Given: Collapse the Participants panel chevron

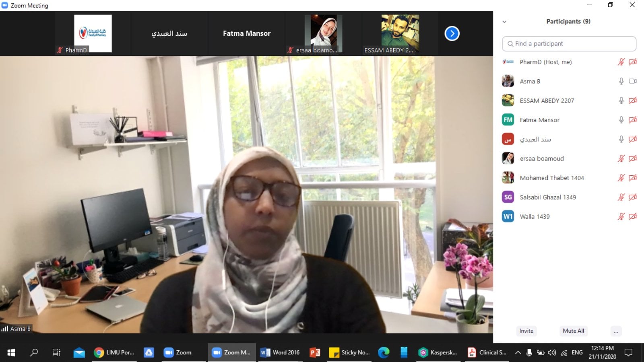Looking at the screenshot, I should point(504,22).
